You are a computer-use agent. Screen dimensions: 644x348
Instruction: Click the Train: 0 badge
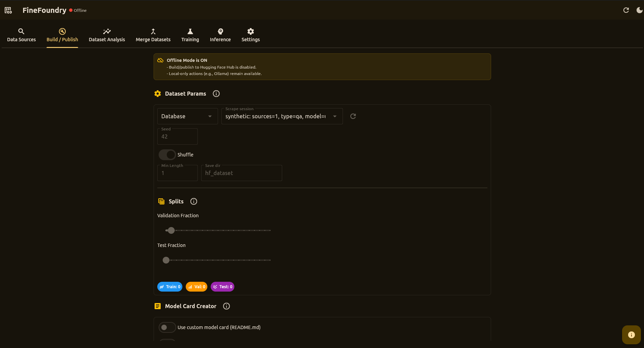click(170, 287)
